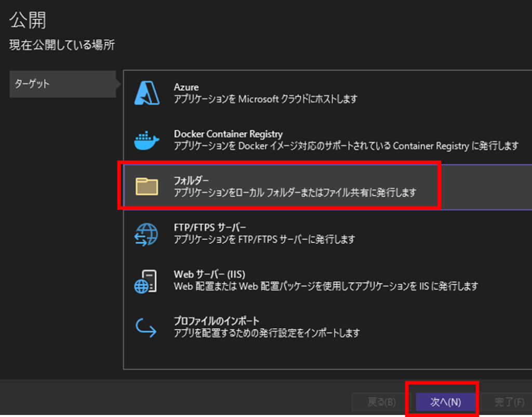Click the Microsoft クラウド hosting description text

click(265, 99)
